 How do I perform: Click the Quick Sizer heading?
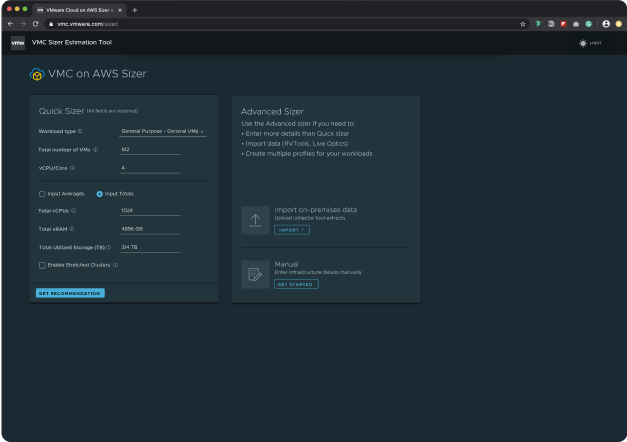pos(62,111)
